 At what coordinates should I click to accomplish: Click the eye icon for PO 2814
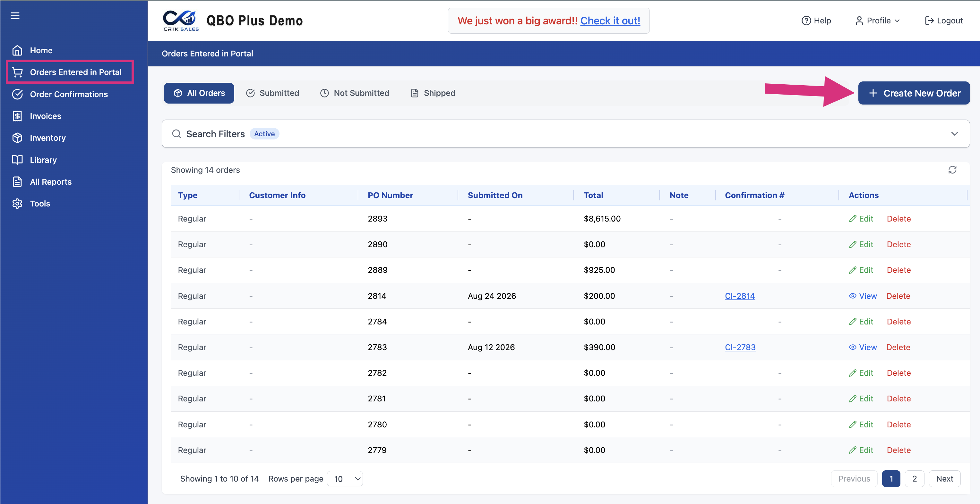click(853, 296)
